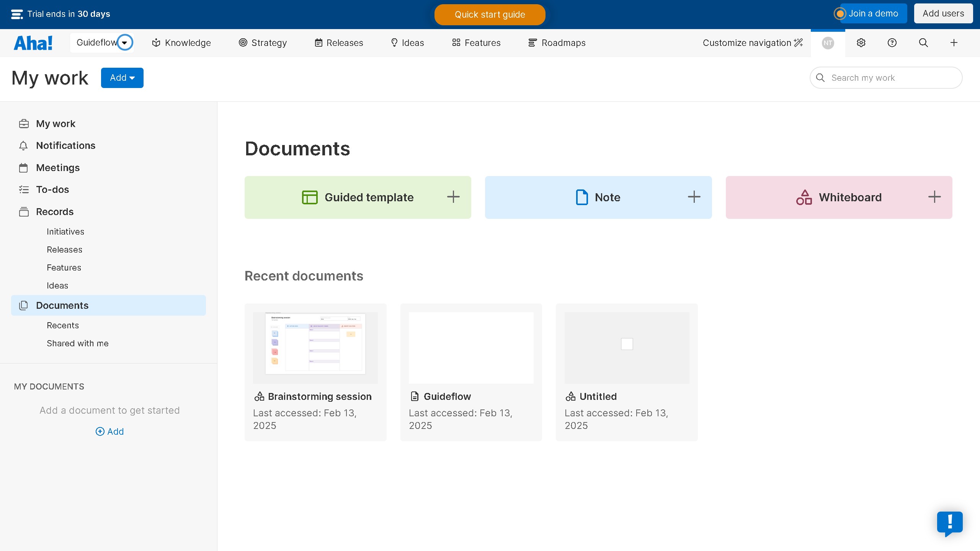Open the Brainstorming session thumbnail
Image resolution: width=980 pixels, height=551 pixels.
pyautogui.click(x=315, y=347)
